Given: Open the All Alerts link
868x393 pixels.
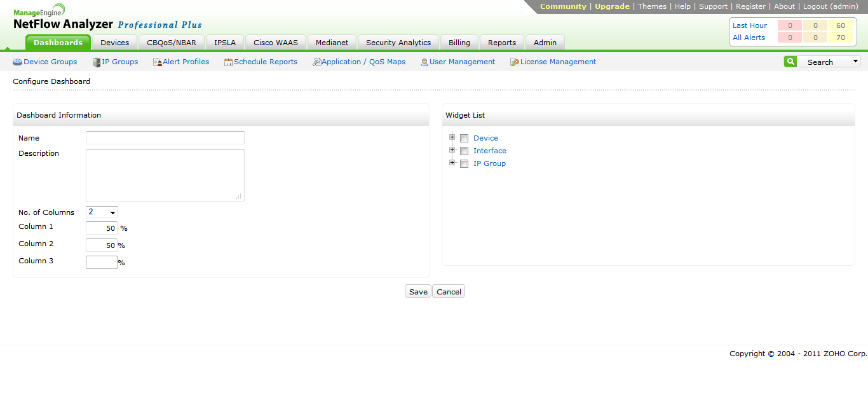Looking at the screenshot, I should coord(749,38).
